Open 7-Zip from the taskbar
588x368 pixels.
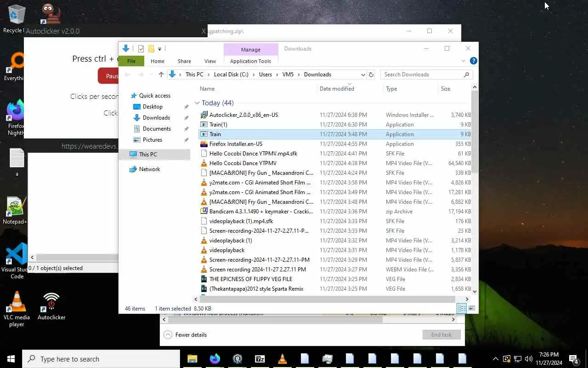[260, 359]
